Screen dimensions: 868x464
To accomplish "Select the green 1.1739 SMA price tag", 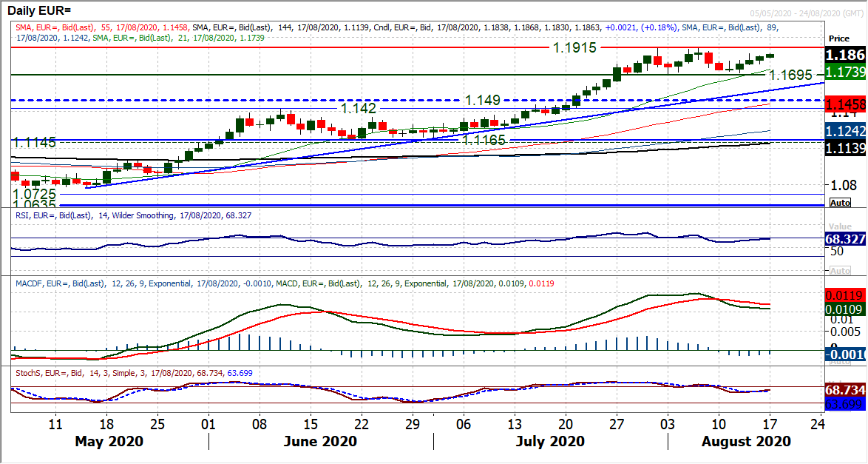I will 844,72.
